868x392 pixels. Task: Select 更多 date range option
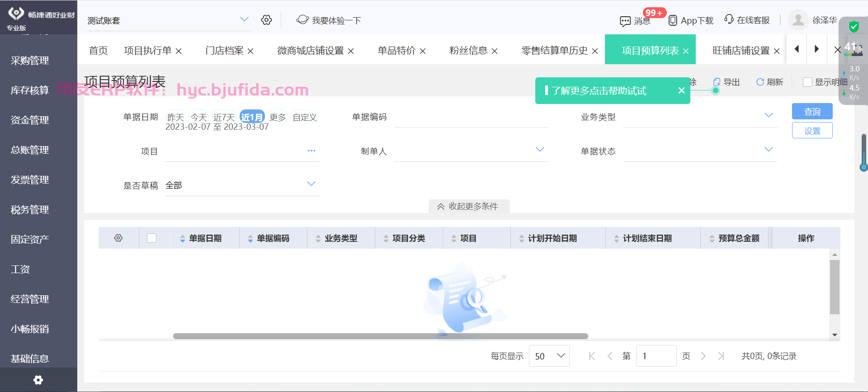pyautogui.click(x=278, y=117)
